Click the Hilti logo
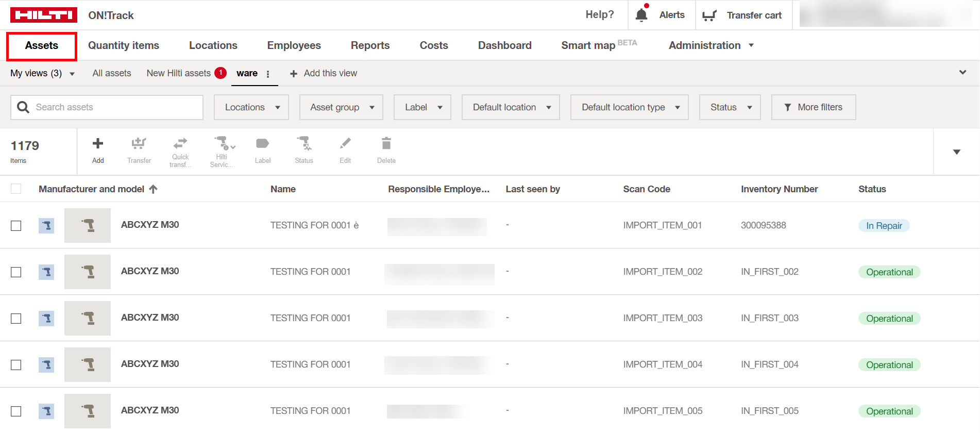The width and height of the screenshot is (980, 433). point(44,15)
